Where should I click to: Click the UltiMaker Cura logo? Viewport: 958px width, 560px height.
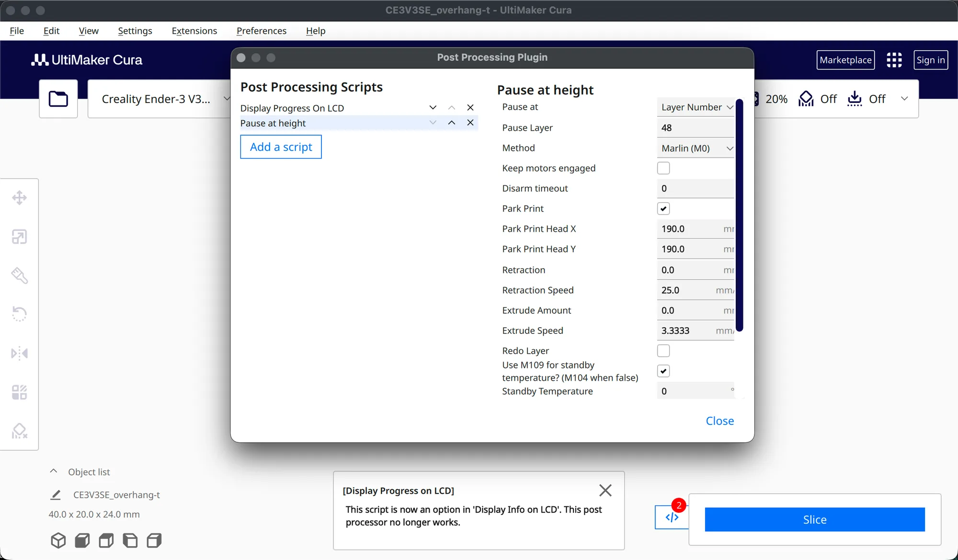pyautogui.click(x=87, y=60)
